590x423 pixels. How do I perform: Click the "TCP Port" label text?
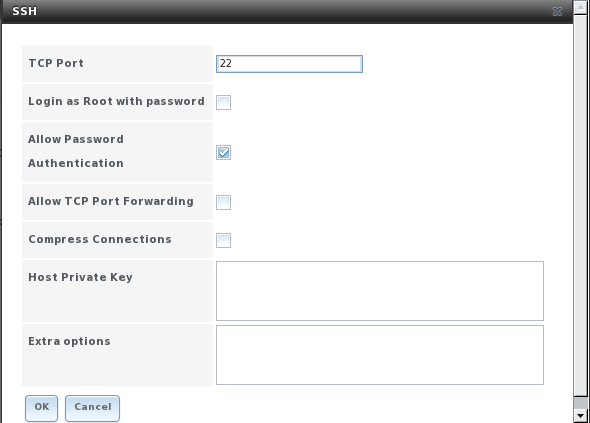pos(56,63)
